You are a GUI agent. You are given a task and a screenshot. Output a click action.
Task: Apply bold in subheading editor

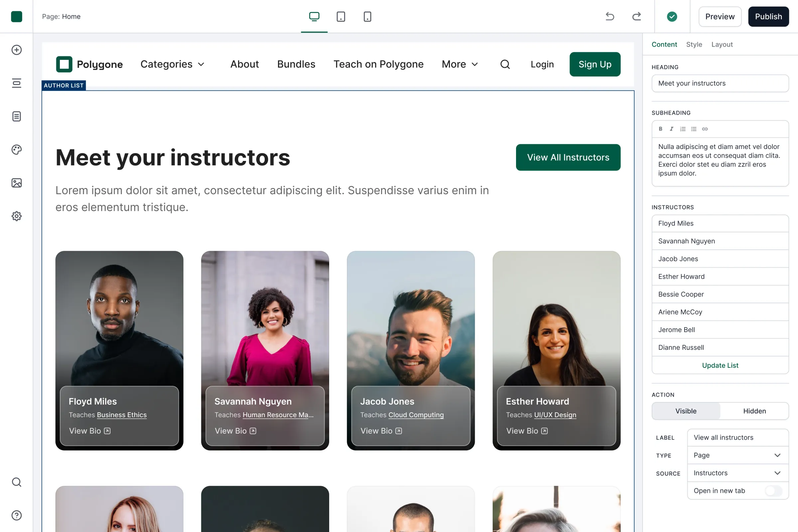coord(660,129)
